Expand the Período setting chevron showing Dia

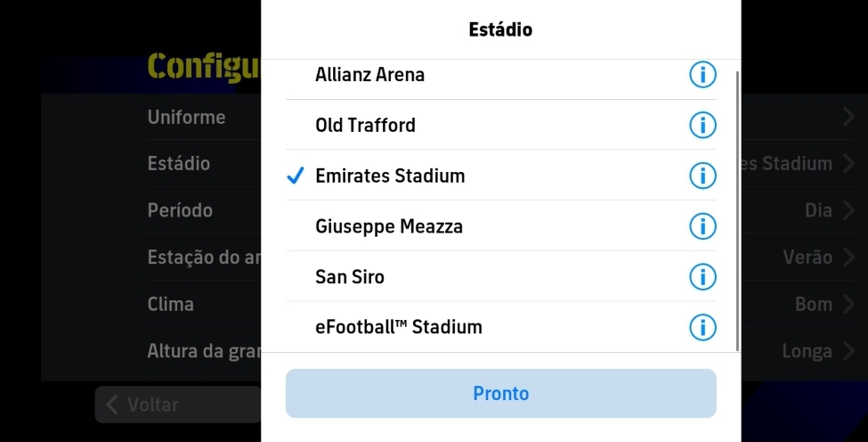point(848,210)
